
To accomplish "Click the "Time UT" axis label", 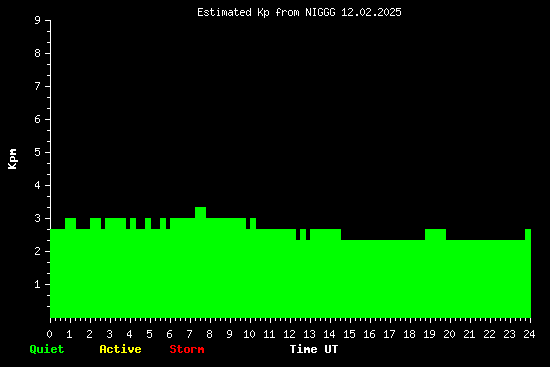I will coord(314,349).
